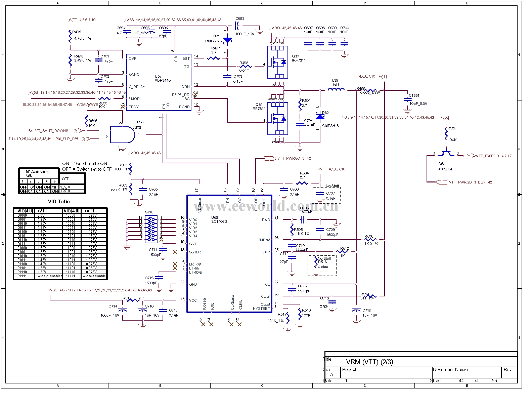532x411 pixels.
Task: Select the C1551 10uF_6.3V capacitor symbol
Action: point(407,100)
